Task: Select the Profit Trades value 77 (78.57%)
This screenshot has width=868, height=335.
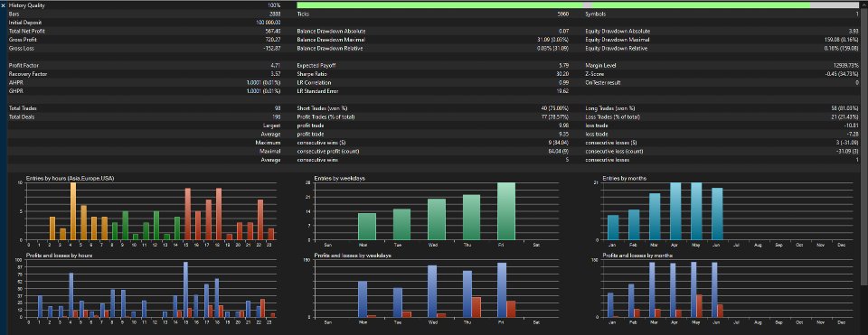Action: click(554, 117)
